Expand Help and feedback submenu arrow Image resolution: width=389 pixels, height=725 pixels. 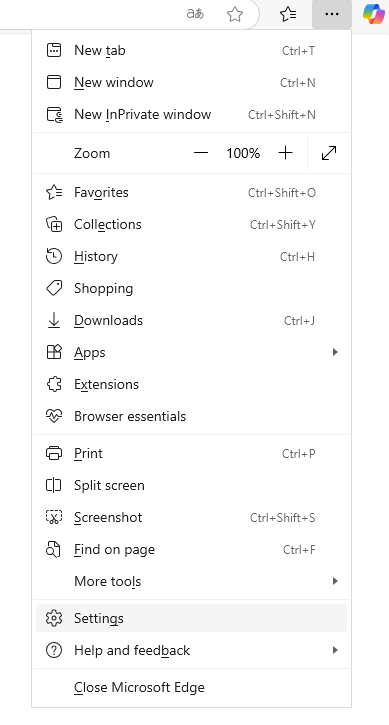pos(335,651)
